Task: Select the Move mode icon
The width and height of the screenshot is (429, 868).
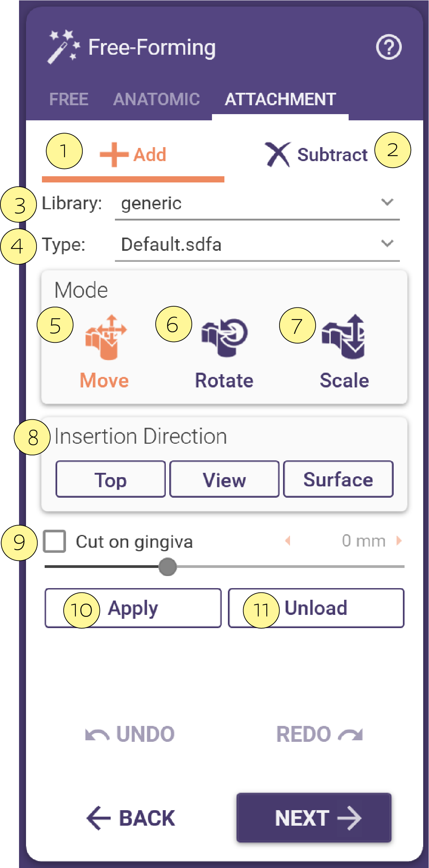Action: (x=106, y=337)
